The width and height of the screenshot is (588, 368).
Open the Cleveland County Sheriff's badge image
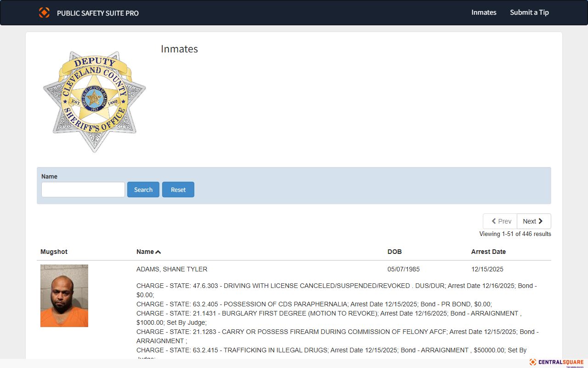click(95, 101)
